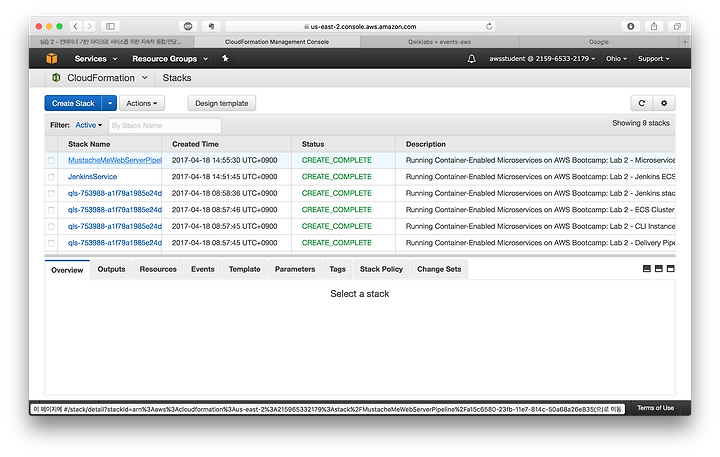Screen dimensions: 720x457
Task: Open the Resource Groups dropdown
Action: 170,59
